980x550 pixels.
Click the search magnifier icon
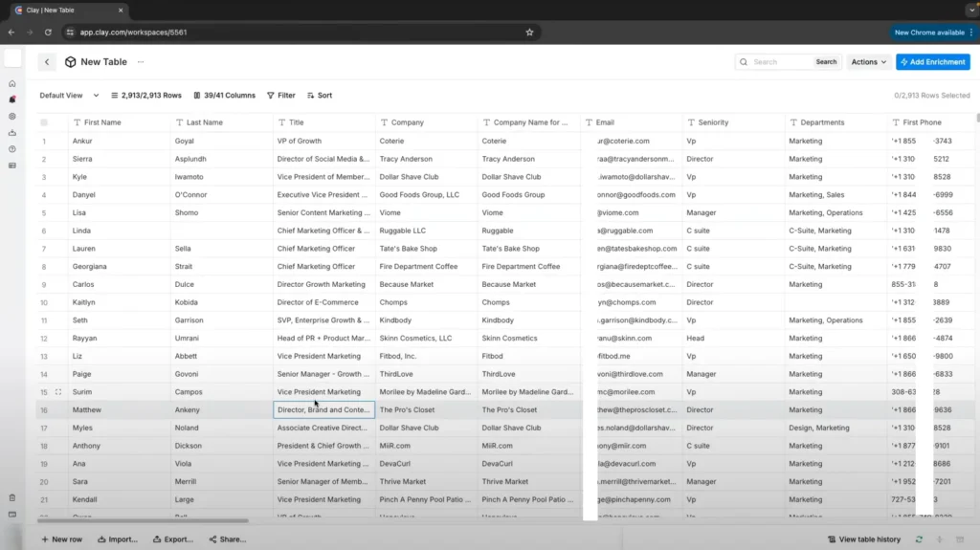(x=744, y=62)
